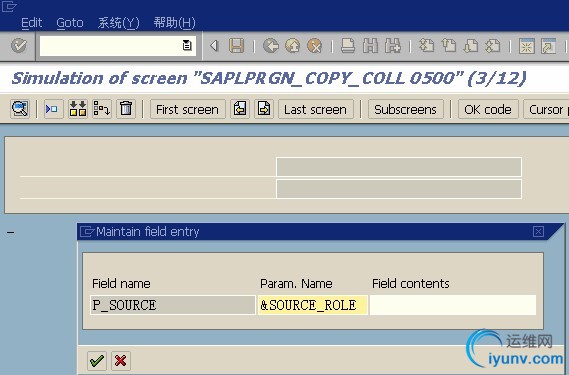Open the command field history dropdown
Image resolution: width=569 pixels, height=375 pixels.
(x=187, y=46)
